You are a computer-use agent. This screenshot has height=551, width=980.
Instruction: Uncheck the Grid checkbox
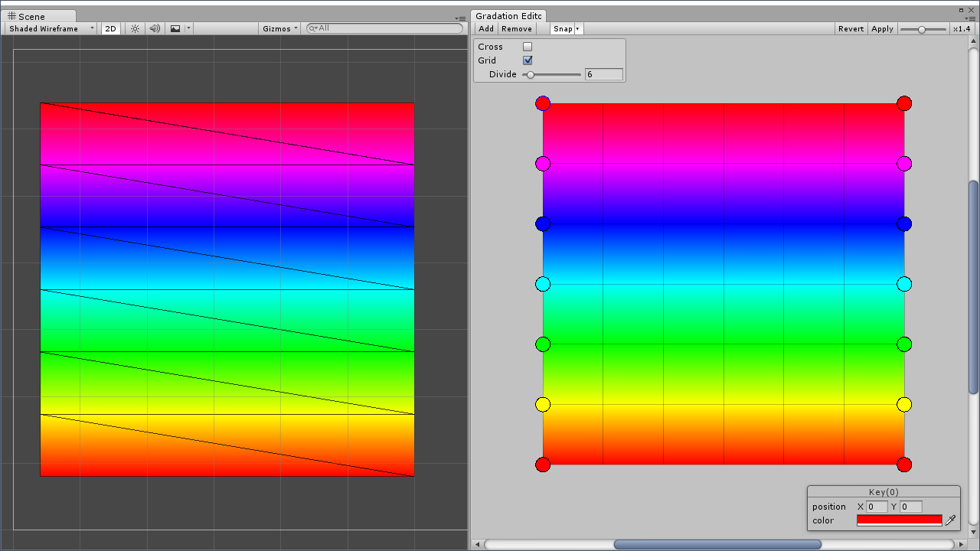click(528, 60)
